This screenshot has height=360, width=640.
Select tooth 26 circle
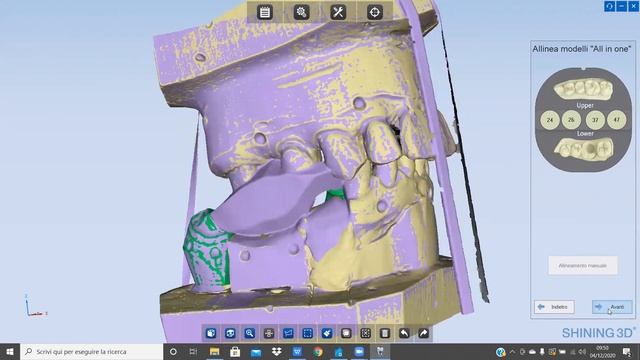click(571, 120)
